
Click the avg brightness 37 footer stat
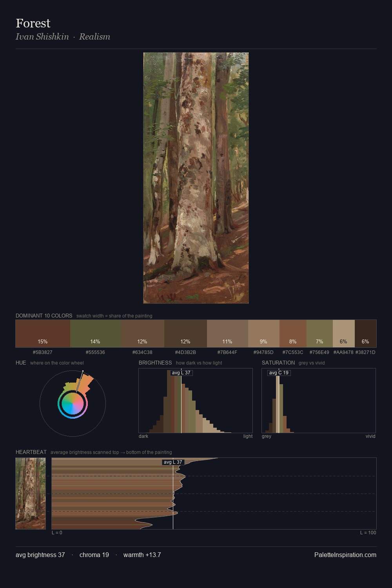click(x=40, y=555)
